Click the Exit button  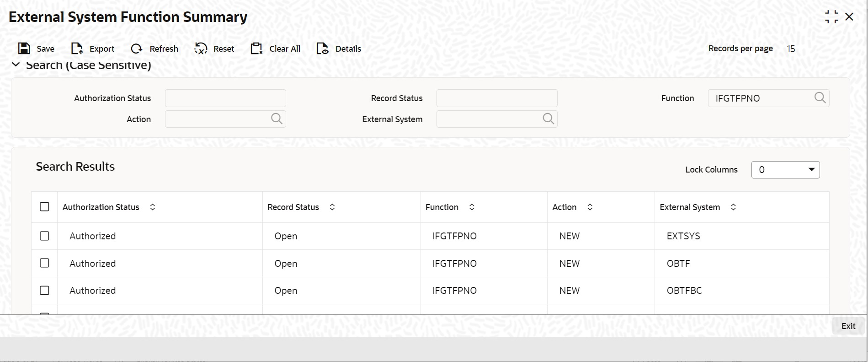(848, 326)
